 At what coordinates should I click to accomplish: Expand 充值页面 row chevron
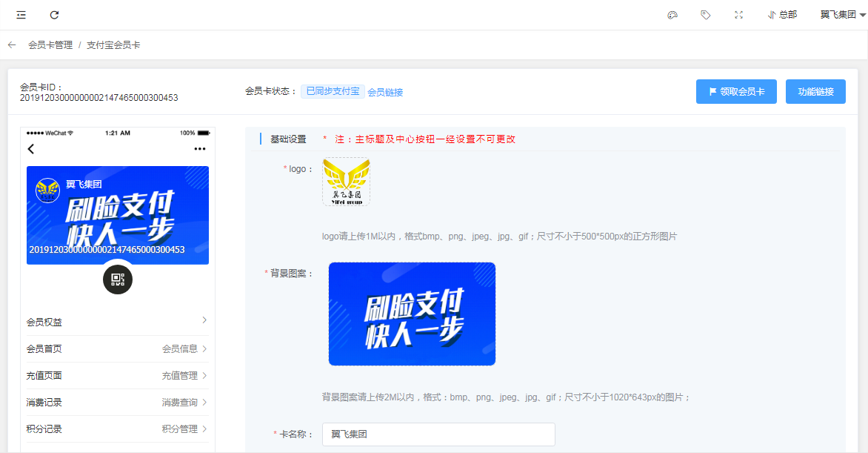(x=204, y=375)
